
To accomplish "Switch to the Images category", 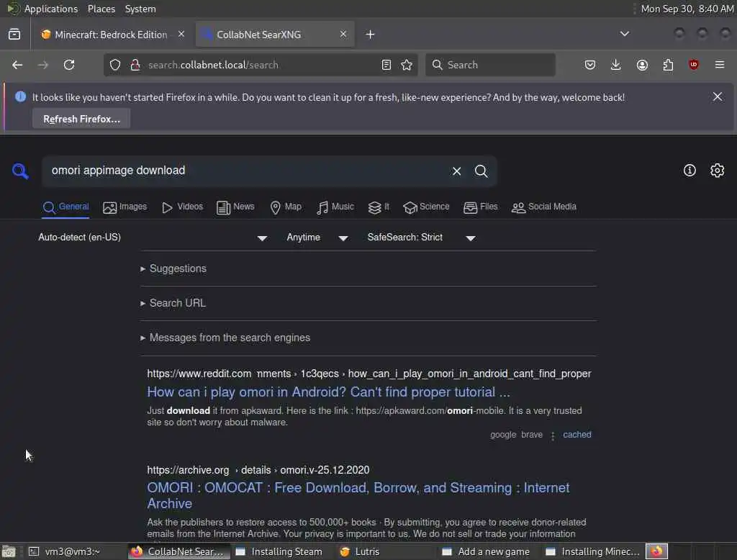I will pos(125,207).
